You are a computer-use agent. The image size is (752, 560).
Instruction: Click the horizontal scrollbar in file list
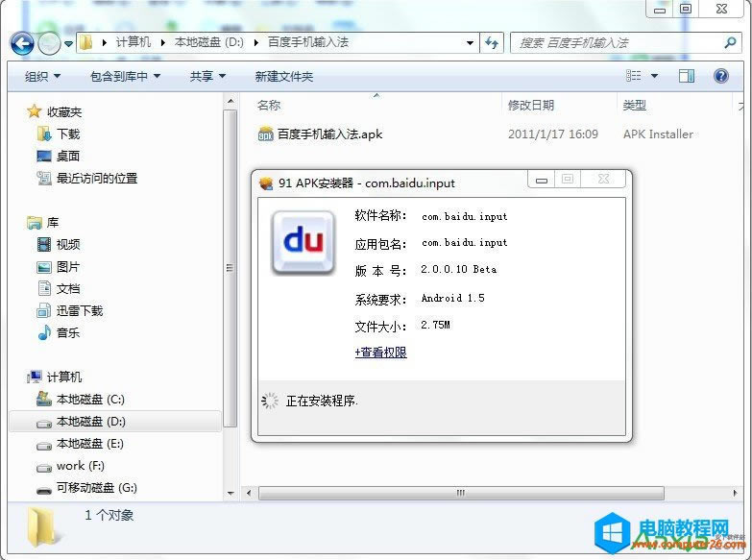[x=461, y=493]
